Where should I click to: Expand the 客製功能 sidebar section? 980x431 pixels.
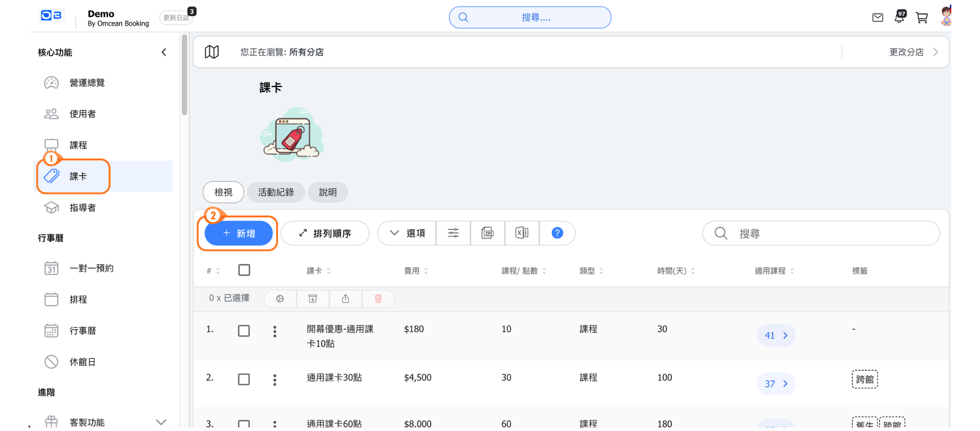click(161, 422)
